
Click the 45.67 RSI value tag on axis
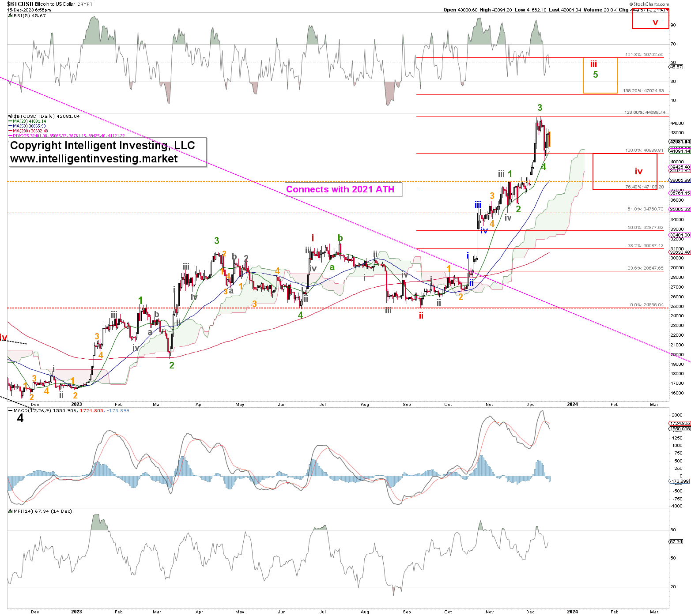pos(676,67)
